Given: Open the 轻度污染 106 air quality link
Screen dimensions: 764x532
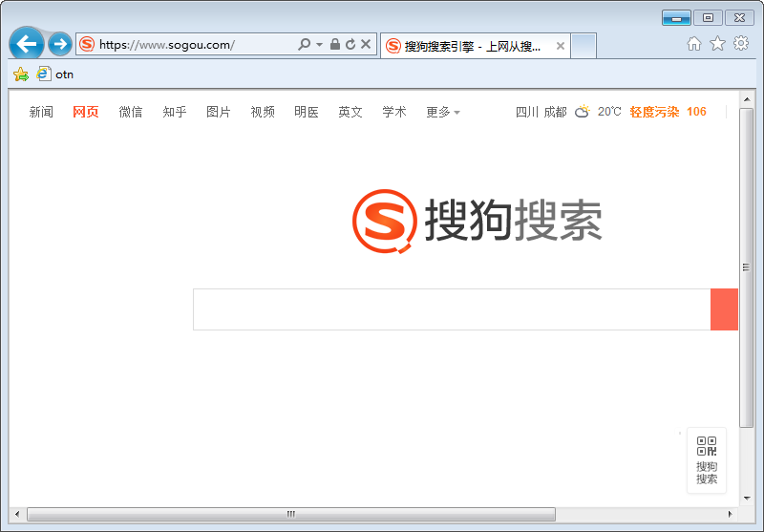Looking at the screenshot, I should point(668,112).
